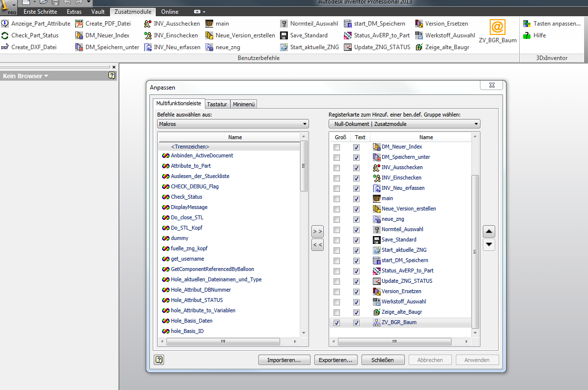Select Anbinden_ActiveDocument in the macro list
This screenshot has height=390, width=588.
tap(201, 155)
